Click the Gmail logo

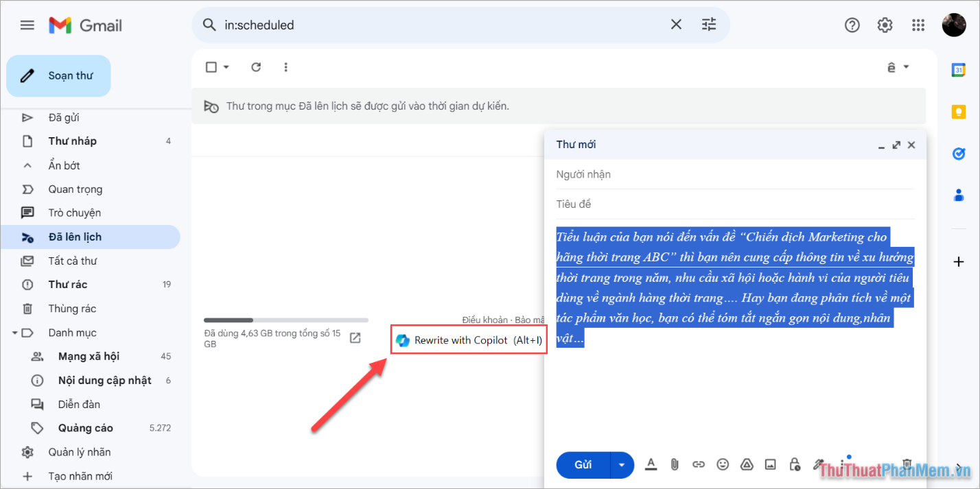point(86,25)
